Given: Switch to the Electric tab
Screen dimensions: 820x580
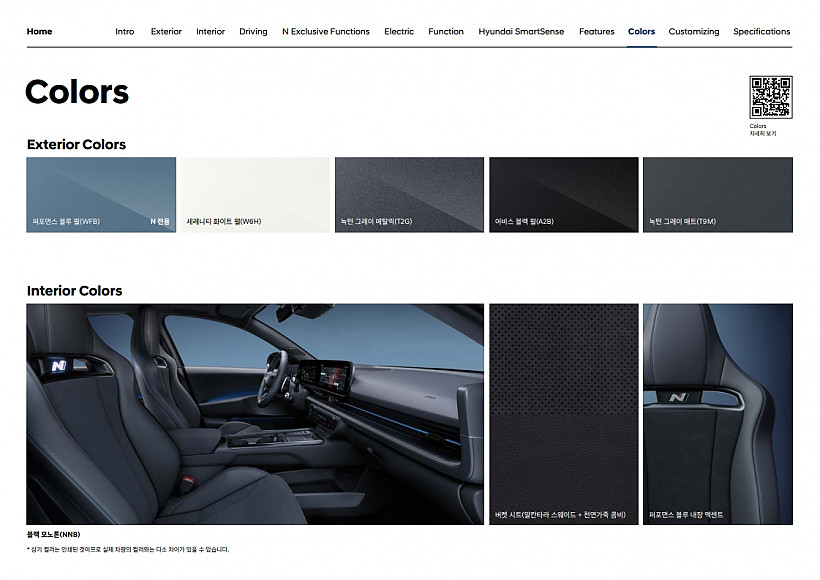Looking at the screenshot, I should (x=399, y=31).
